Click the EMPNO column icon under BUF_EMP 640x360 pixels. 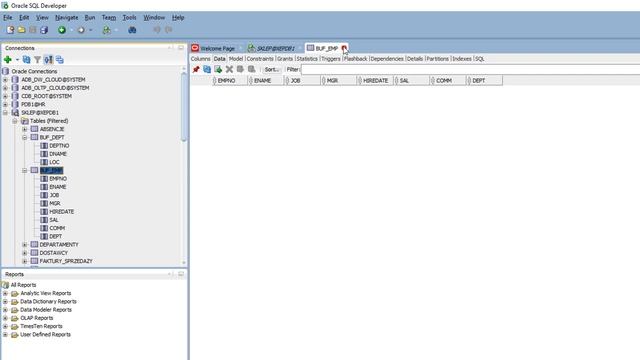pos(44,178)
